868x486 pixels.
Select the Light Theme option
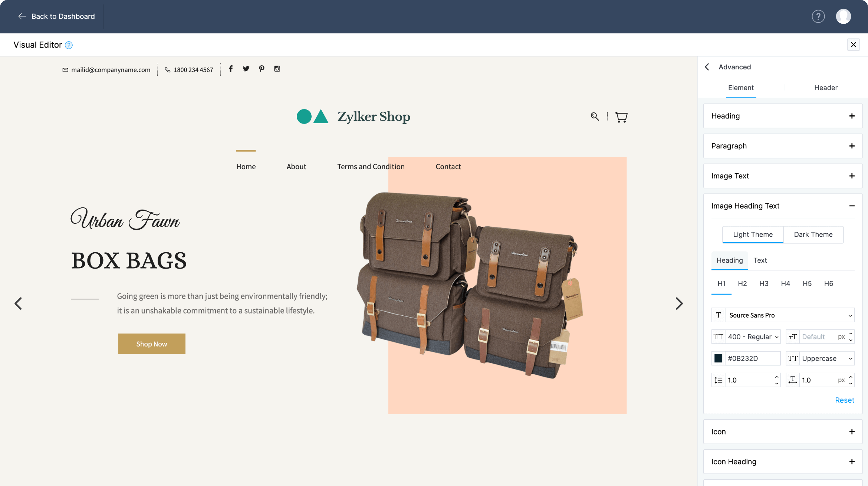pos(753,234)
